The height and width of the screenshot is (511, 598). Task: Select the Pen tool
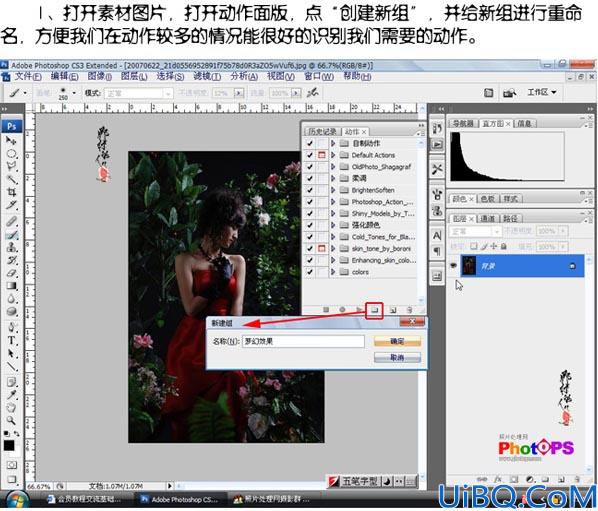point(11,328)
